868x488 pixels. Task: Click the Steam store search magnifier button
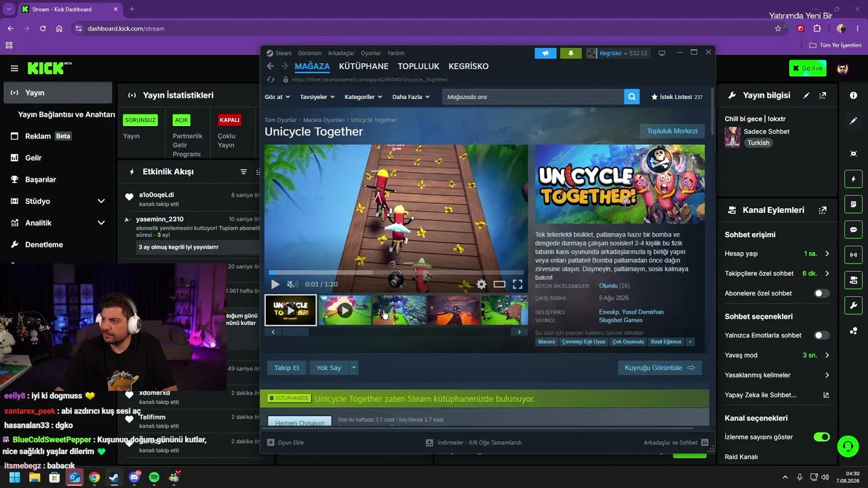coord(632,97)
